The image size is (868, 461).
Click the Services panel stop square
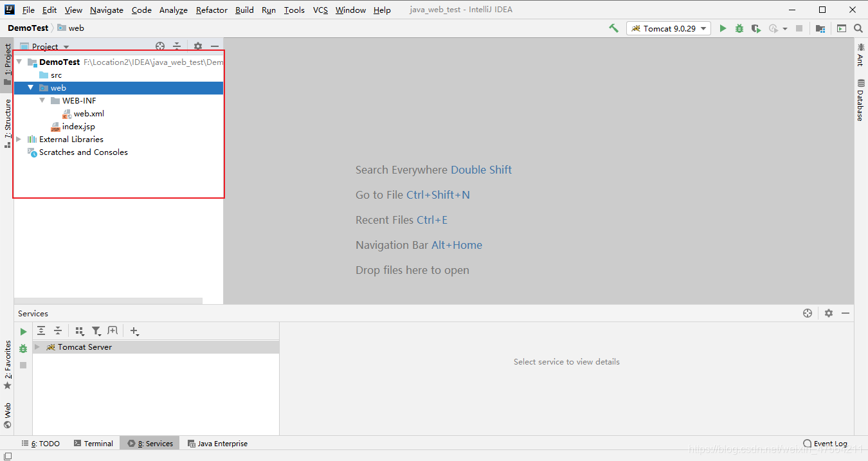pos(23,365)
